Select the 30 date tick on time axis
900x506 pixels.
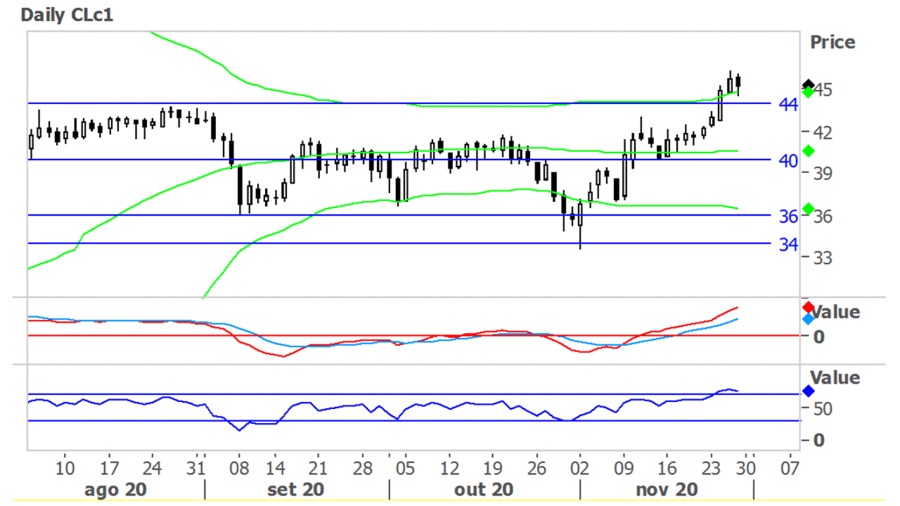point(746,468)
